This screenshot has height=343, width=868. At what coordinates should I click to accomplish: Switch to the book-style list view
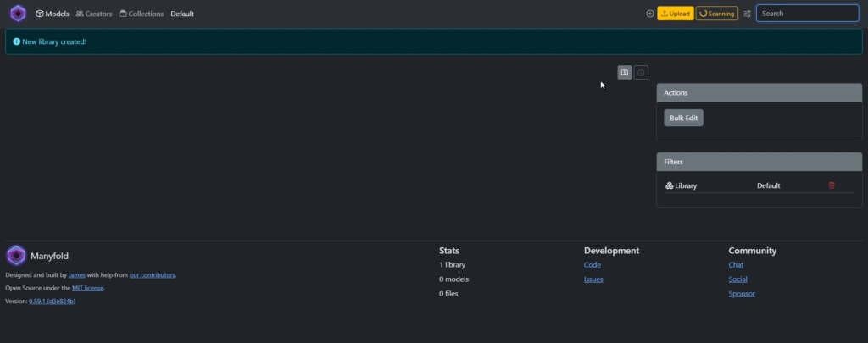(625, 73)
